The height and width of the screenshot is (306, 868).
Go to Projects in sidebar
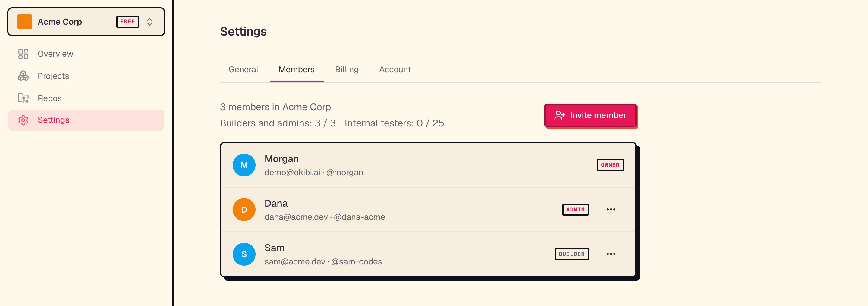(86, 76)
